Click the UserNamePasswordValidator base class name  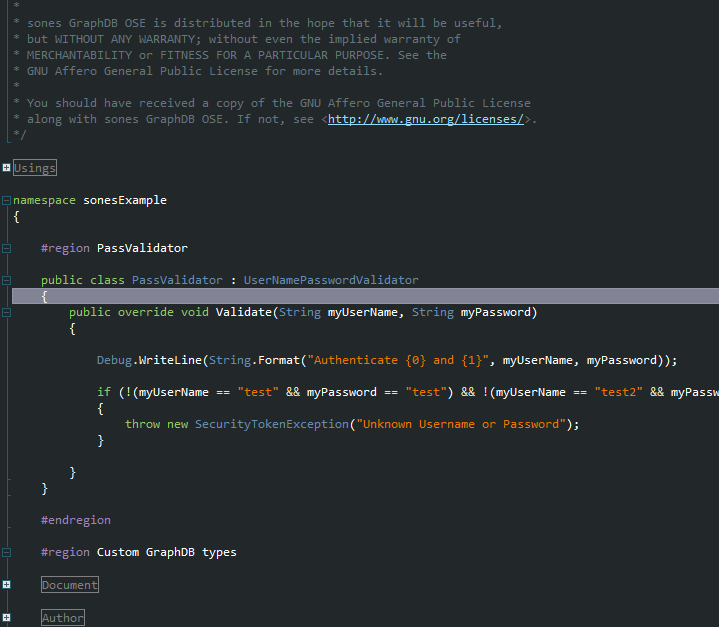pos(331,280)
